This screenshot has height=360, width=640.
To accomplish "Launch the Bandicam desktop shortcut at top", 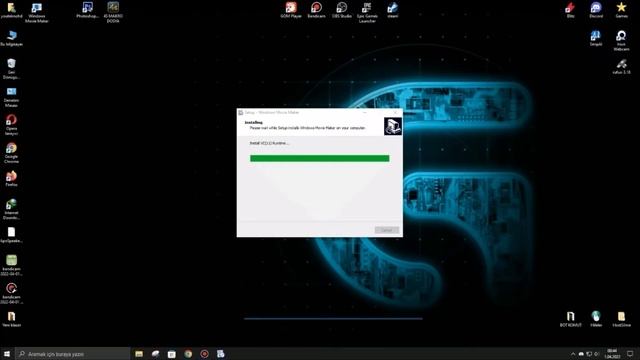I will click(x=316, y=10).
